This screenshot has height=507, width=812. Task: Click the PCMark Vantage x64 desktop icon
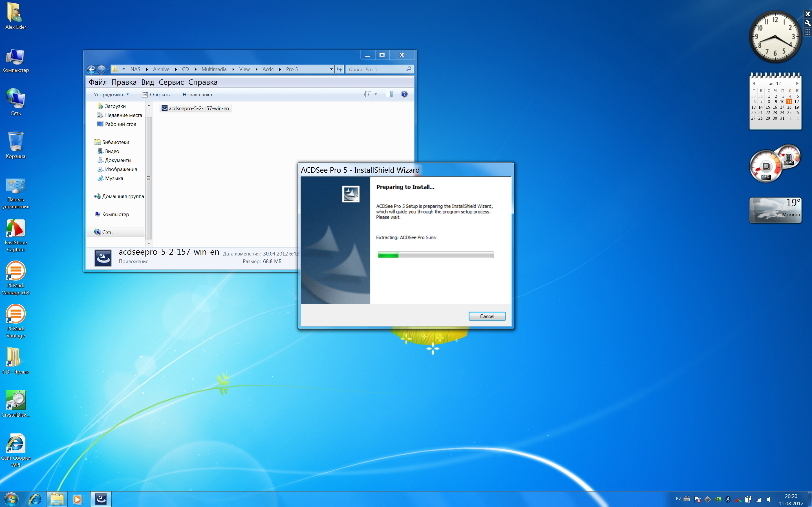[x=16, y=272]
